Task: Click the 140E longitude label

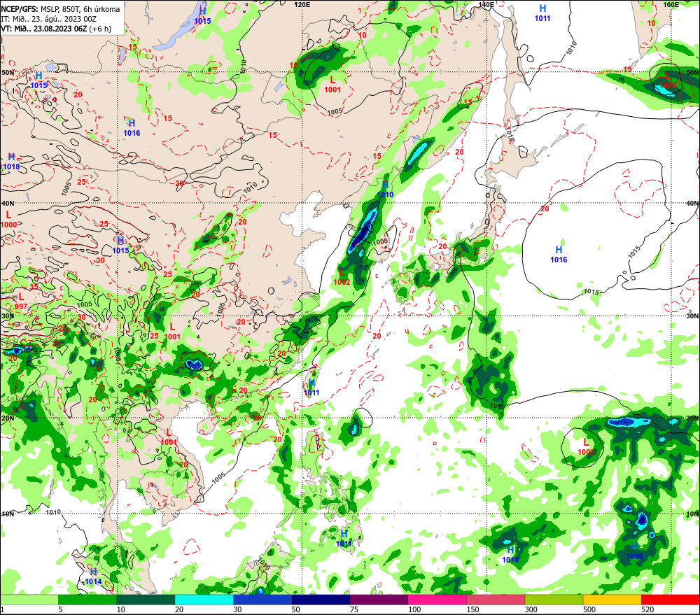Action: 486,4
